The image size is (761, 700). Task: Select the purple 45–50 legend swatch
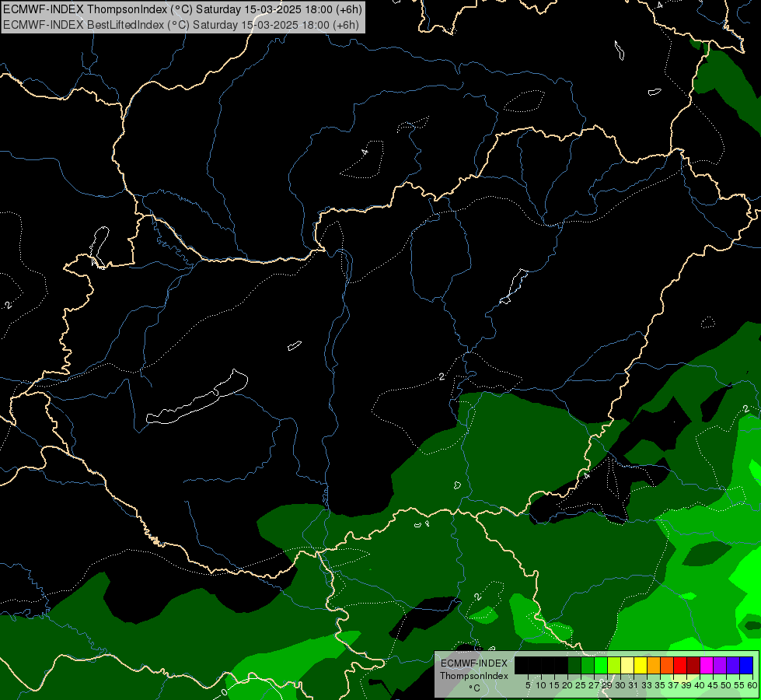(721, 665)
